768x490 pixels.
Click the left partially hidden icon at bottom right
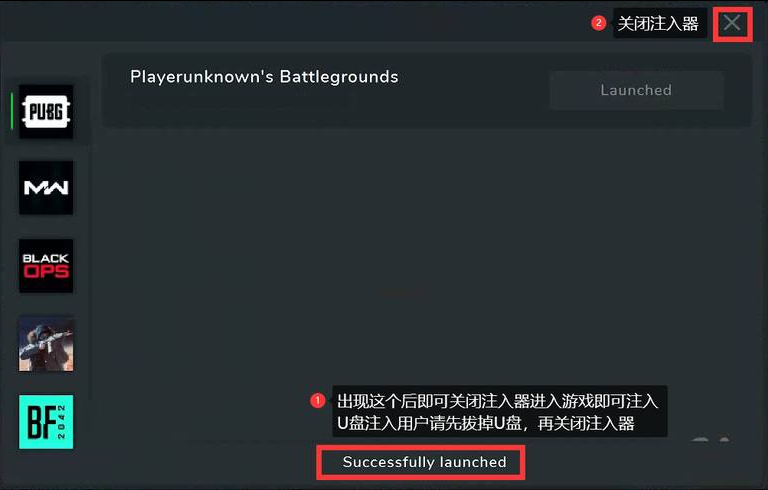[700, 439]
